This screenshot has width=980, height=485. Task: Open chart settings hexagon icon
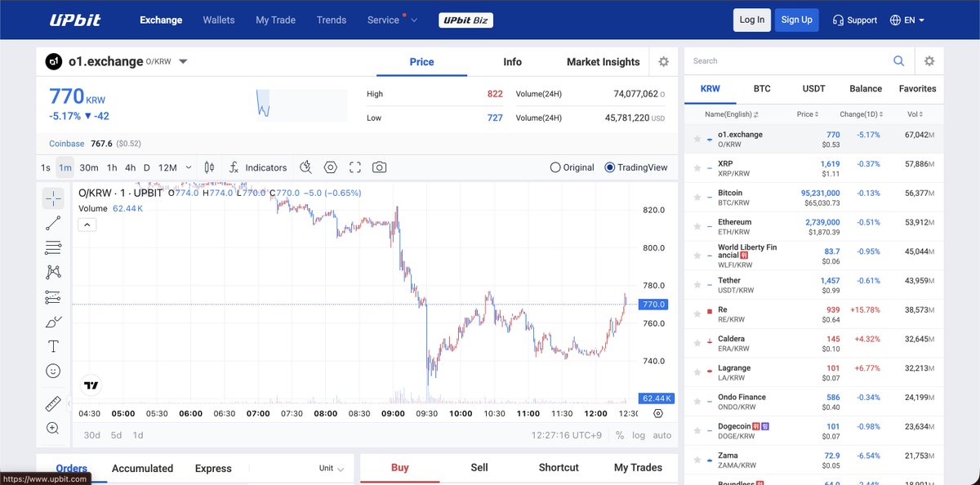click(331, 167)
